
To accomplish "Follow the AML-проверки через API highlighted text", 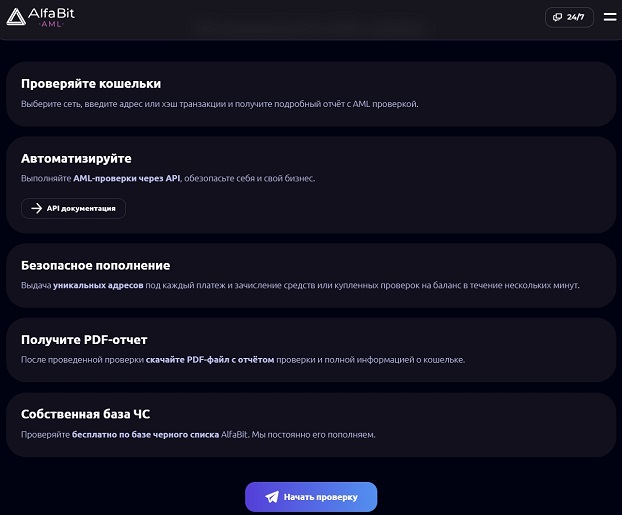I will pyautogui.click(x=126, y=178).
